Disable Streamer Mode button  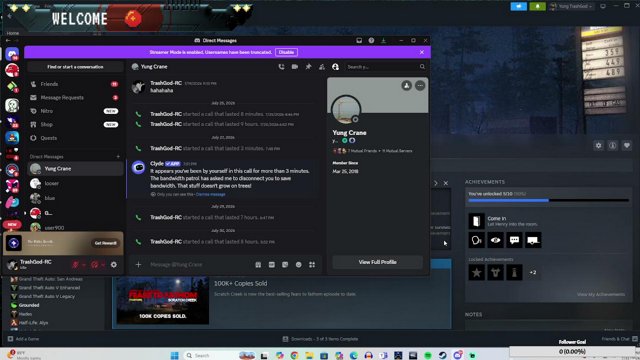click(x=286, y=52)
